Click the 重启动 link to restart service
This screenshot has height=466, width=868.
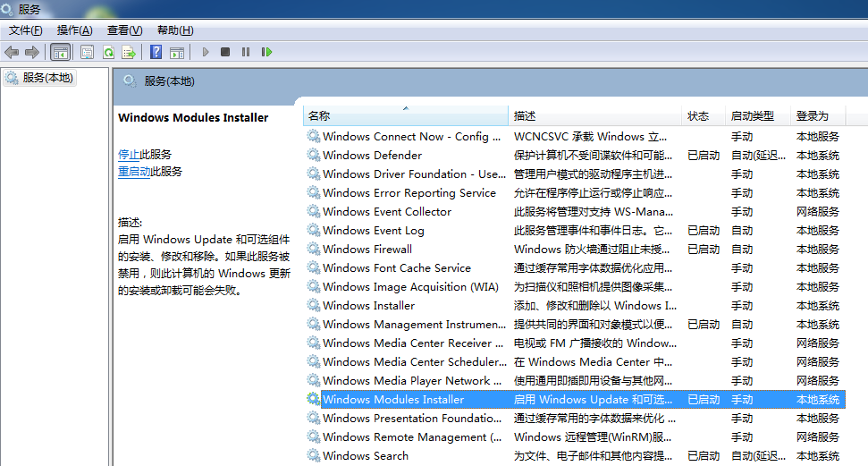tap(134, 172)
